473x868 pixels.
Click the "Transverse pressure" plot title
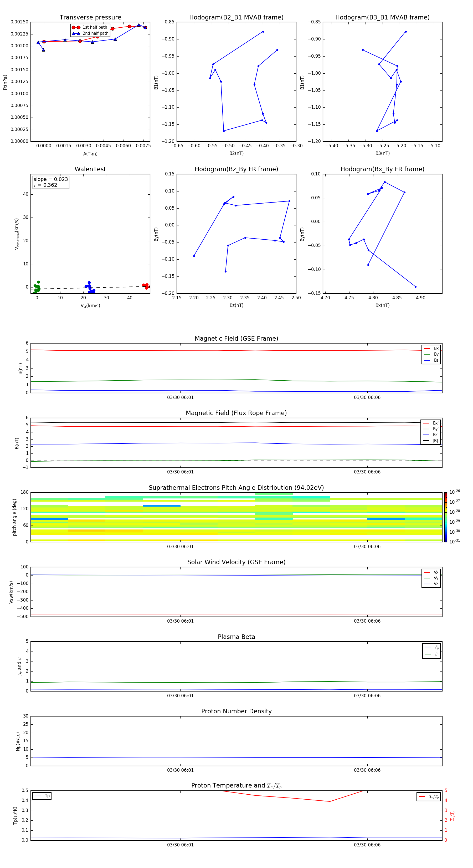[90, 18]
